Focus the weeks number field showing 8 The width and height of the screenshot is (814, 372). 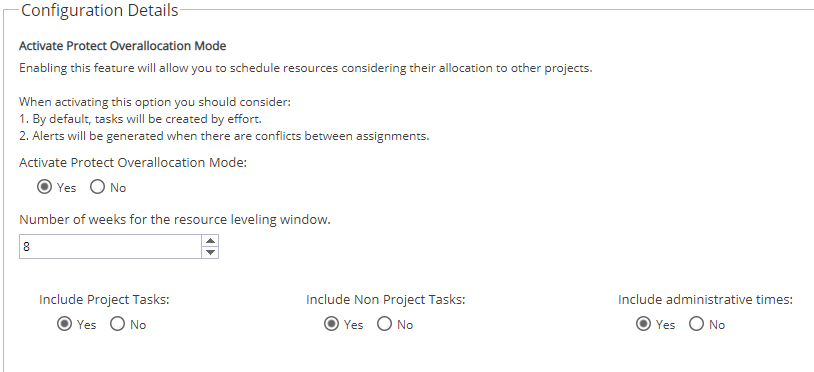pyautogui.click(x=110, y=246)
